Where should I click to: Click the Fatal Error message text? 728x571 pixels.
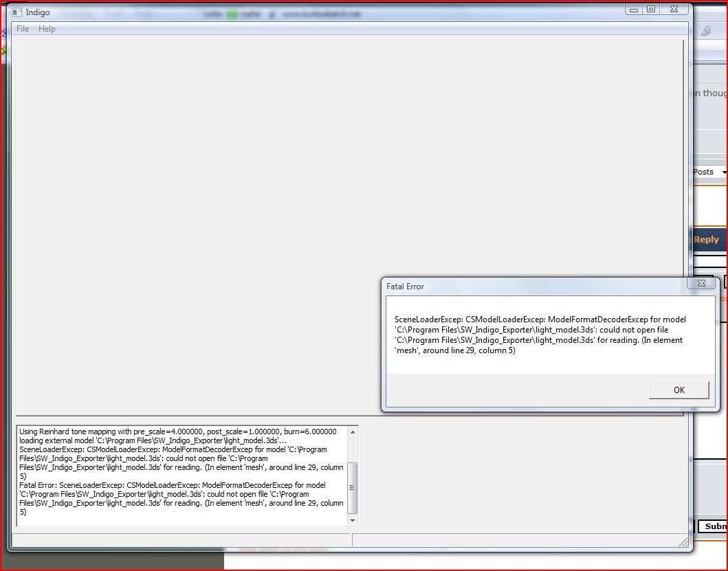pos(540,335)
